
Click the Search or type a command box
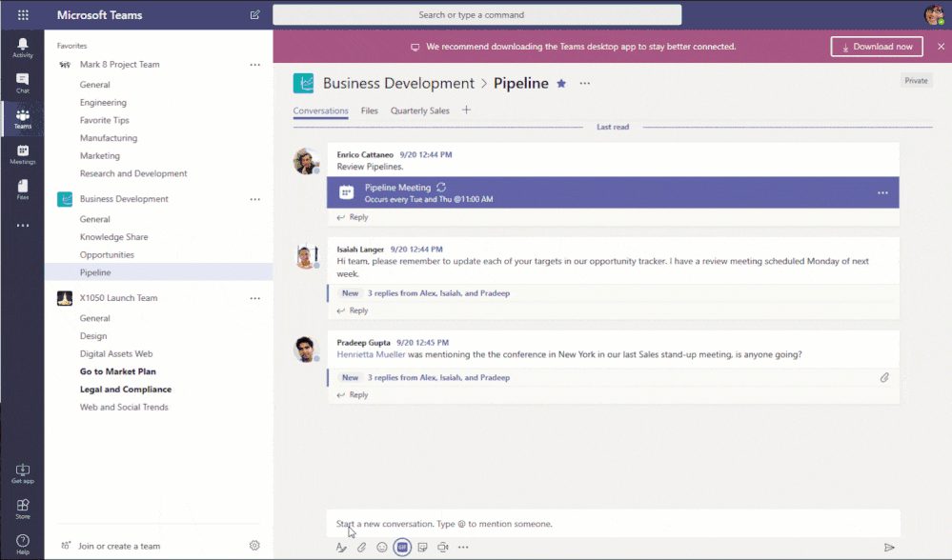coord(476,14)
